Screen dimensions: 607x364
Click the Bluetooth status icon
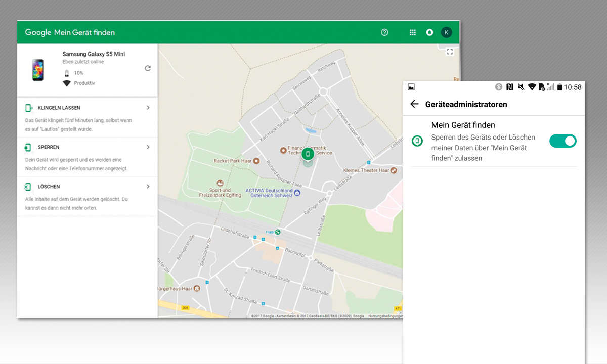tap(498, 87)
